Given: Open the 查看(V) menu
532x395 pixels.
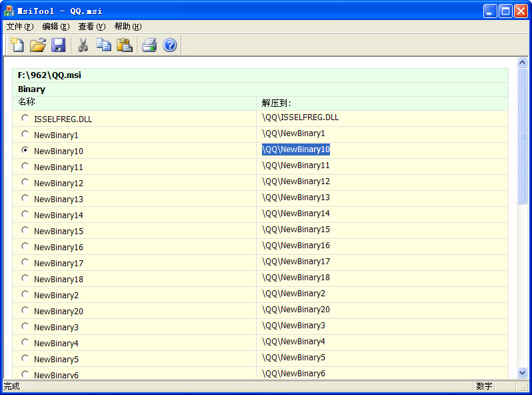Looking at the screenshot, I should pos(91,27).
